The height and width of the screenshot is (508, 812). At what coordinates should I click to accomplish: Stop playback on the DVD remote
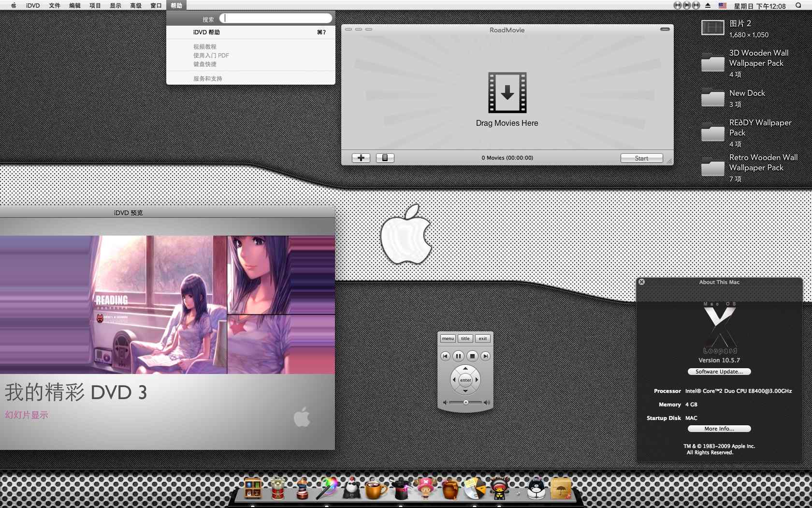(x=472, y=356)
